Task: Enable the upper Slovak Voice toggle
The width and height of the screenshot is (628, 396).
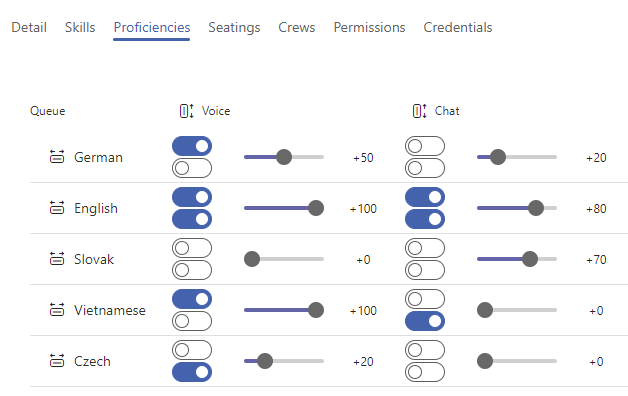Action: coord(192,248)
